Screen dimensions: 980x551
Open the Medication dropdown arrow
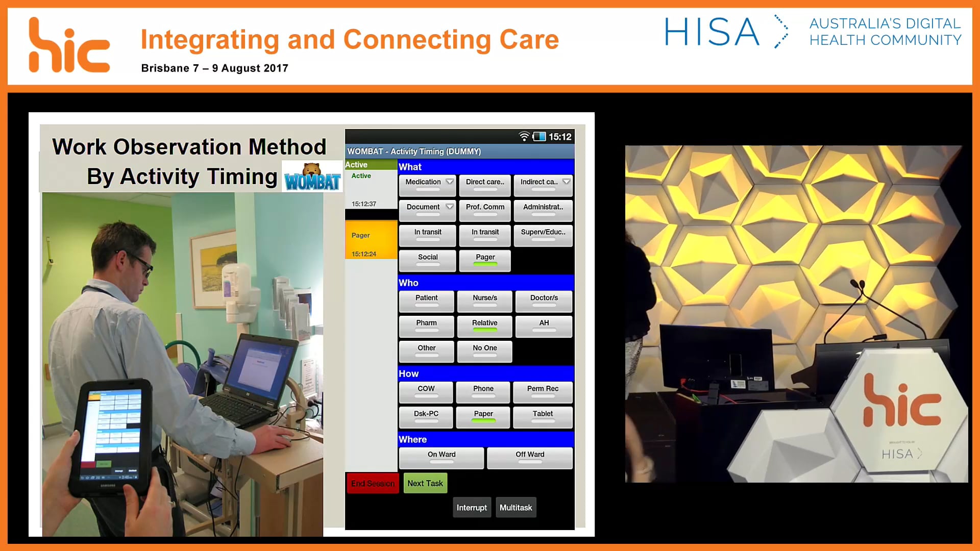coord(449,181)
